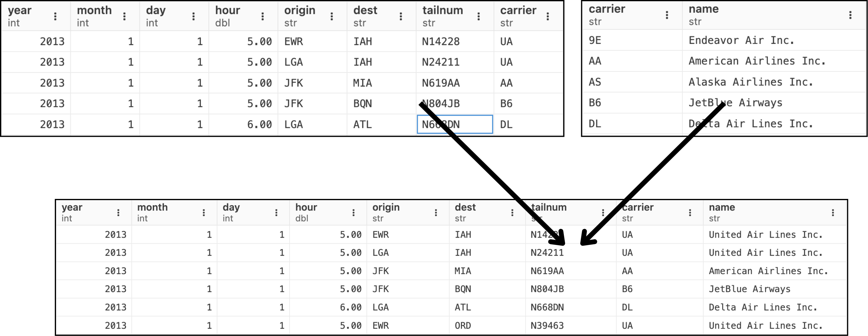868x336 pixels.
Task: Open year column menu in bottom joined table
Action: 118,212
